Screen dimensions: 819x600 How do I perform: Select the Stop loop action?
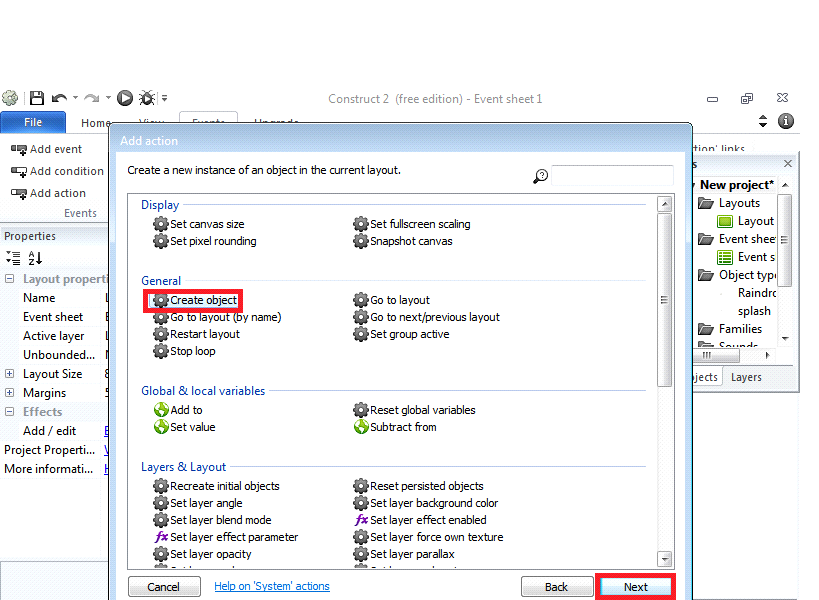tap(184, 351)
